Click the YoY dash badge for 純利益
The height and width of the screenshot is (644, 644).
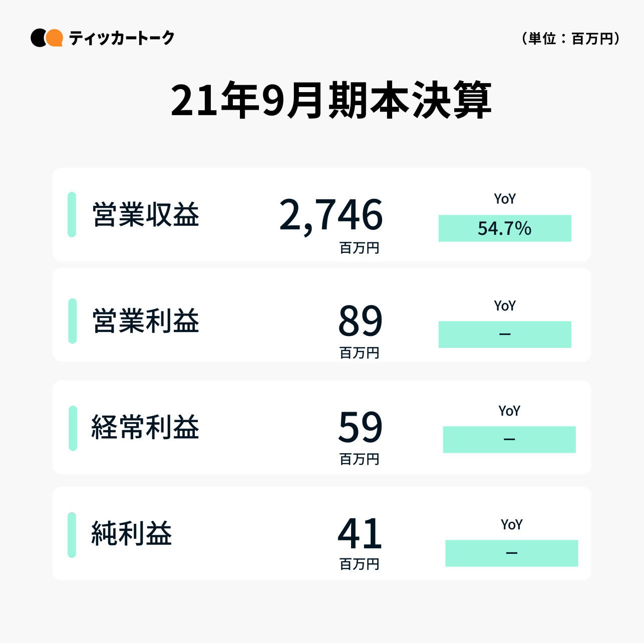pos(511,553)
